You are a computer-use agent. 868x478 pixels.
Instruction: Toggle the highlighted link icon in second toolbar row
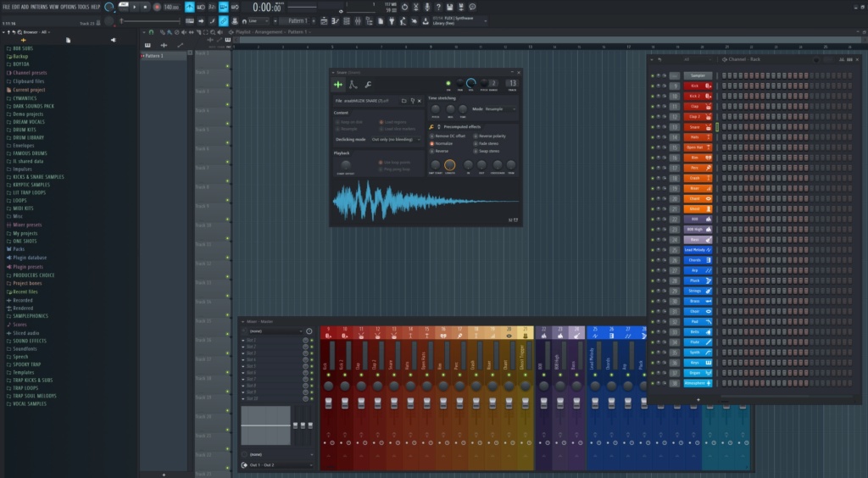tap(223, 21)
